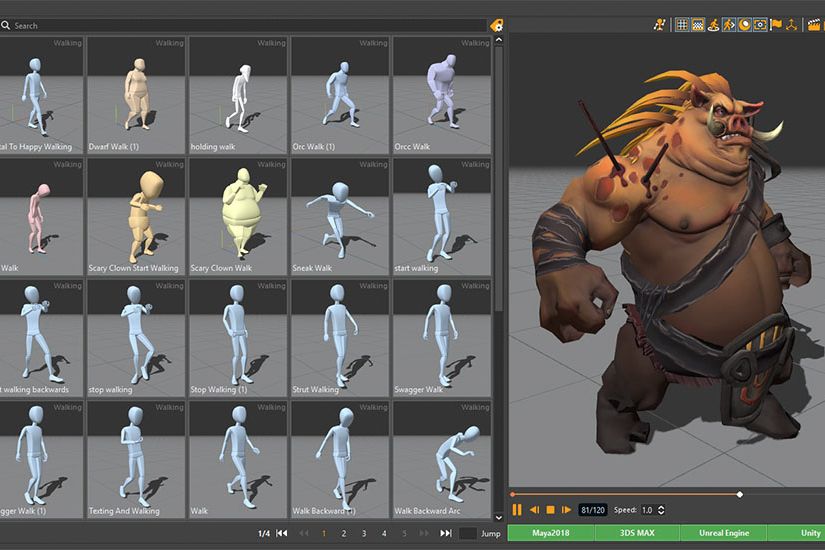Step to the next frame
The width and height of the screenshot is (825, 550).
566,510
